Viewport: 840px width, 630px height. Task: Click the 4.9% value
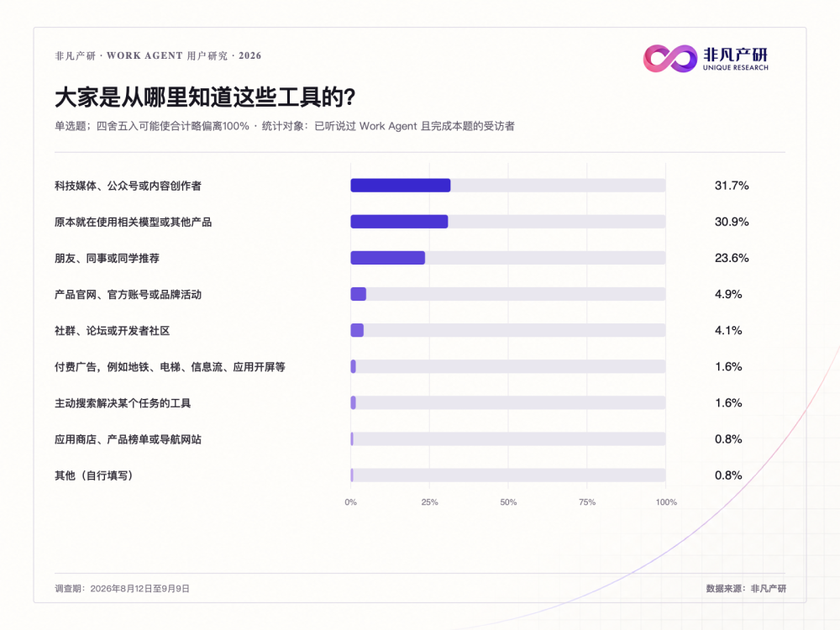click(728, 294)
